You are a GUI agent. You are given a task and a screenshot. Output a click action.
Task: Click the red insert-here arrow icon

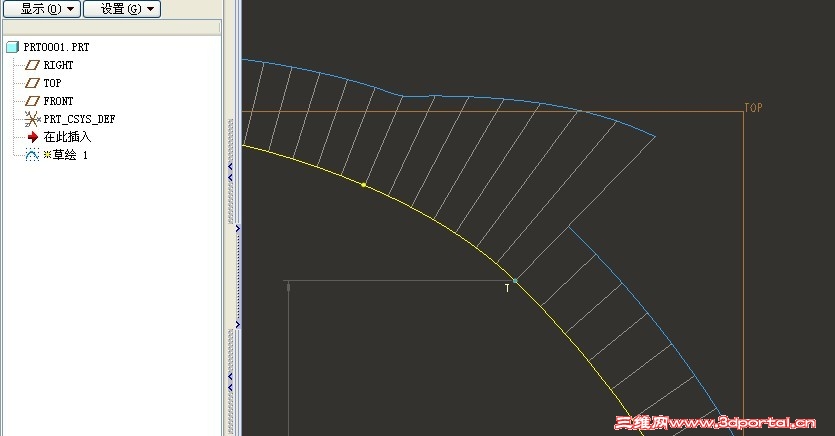click(x=32, y=137)
